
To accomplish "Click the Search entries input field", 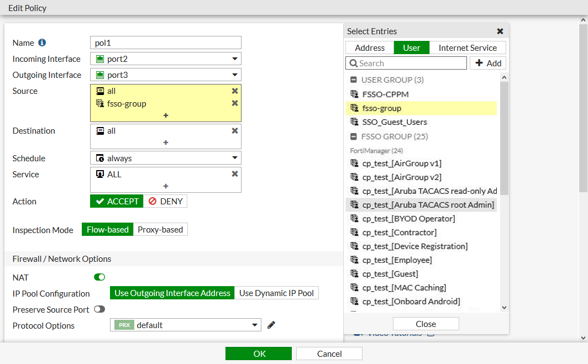I will coord(406,64).
